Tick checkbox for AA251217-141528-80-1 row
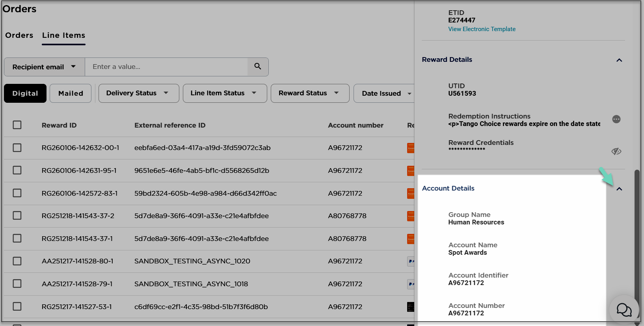The image size is (644, 326). click(x=17, y=261)
